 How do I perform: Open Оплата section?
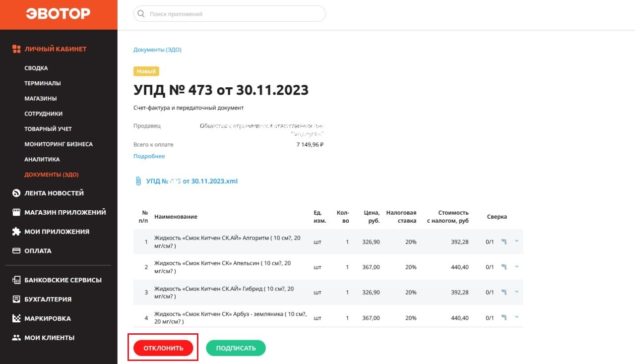38,251
